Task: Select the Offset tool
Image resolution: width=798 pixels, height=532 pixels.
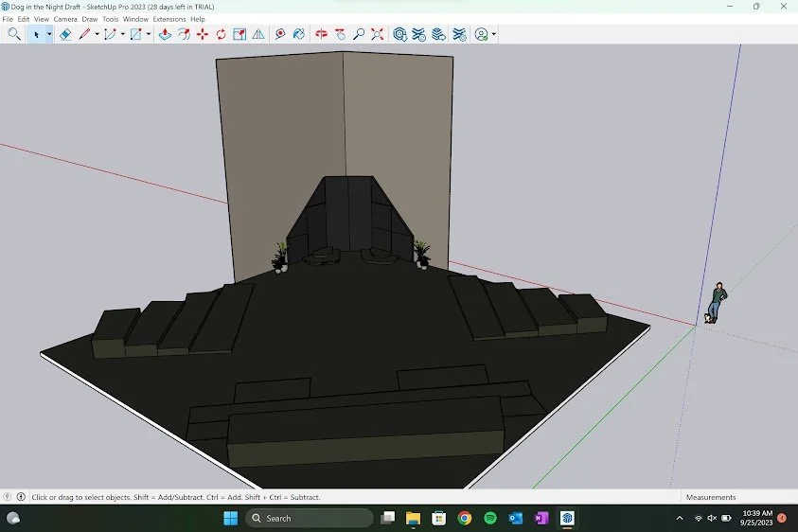Action: pyautogui.click(x=184, y=34)
